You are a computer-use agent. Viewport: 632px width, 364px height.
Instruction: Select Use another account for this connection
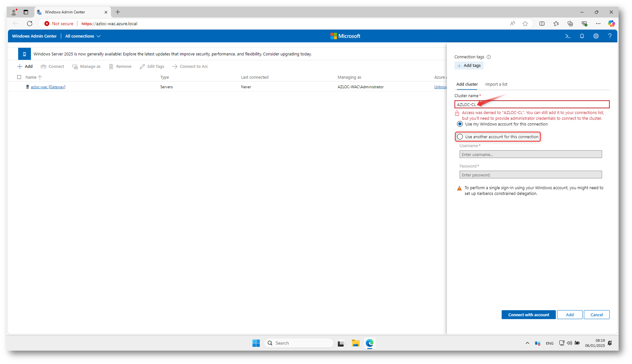[x=460, y=137]
